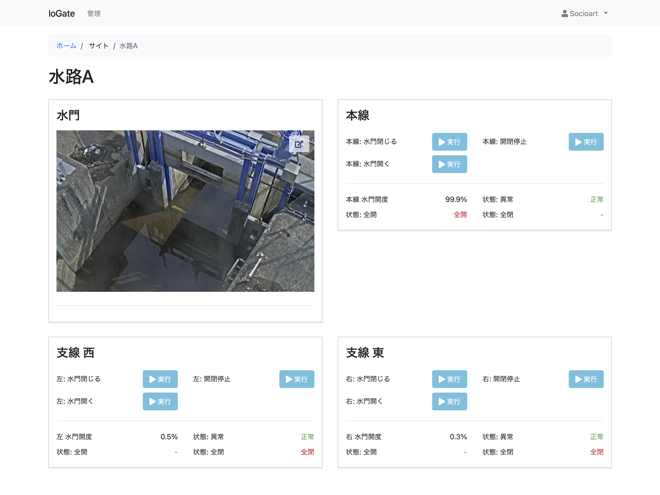
Task: Go to ホーム breadcrumb link
Action: (x=66, y=46)
